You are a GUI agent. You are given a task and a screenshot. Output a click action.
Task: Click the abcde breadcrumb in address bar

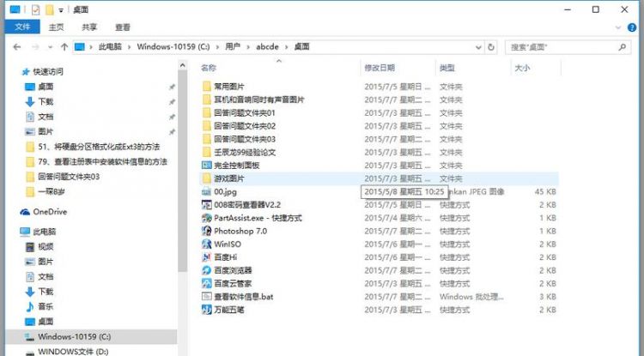point(264,46)
